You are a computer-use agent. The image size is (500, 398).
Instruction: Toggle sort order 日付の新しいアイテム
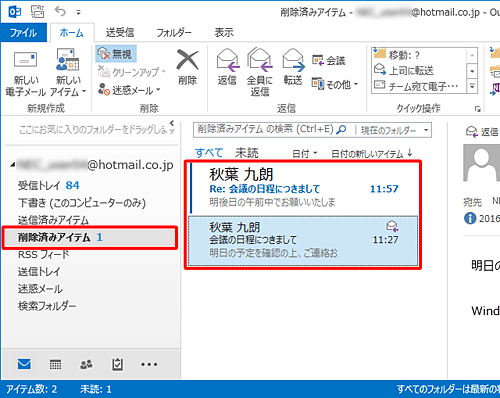[372, 154]
